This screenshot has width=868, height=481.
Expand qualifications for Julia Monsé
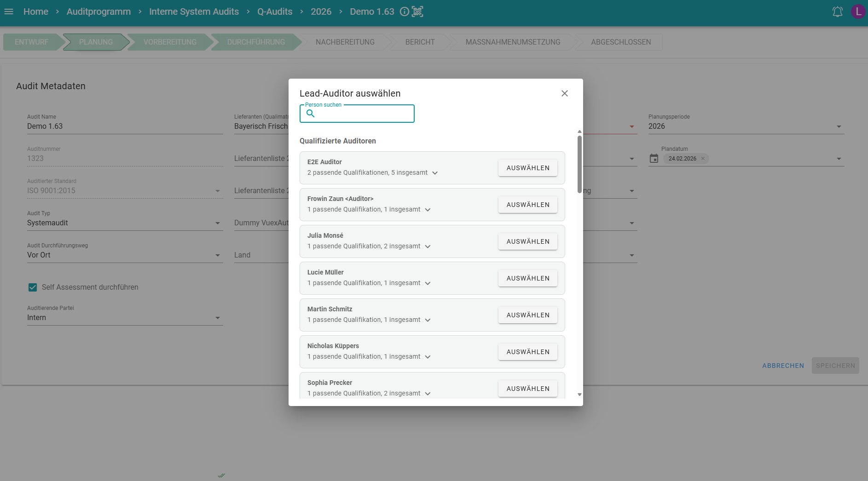click(428, 246)
